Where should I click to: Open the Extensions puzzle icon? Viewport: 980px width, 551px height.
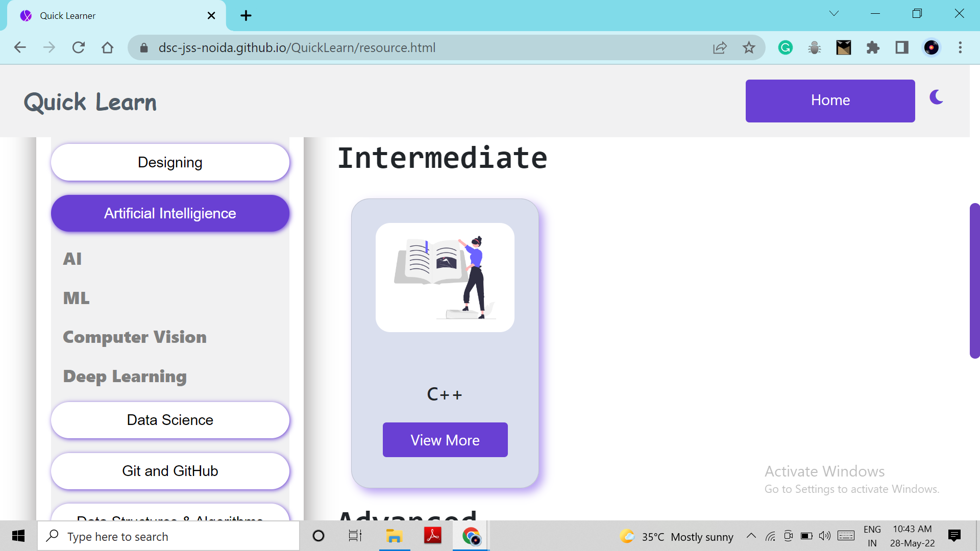[x=873, y=47]
